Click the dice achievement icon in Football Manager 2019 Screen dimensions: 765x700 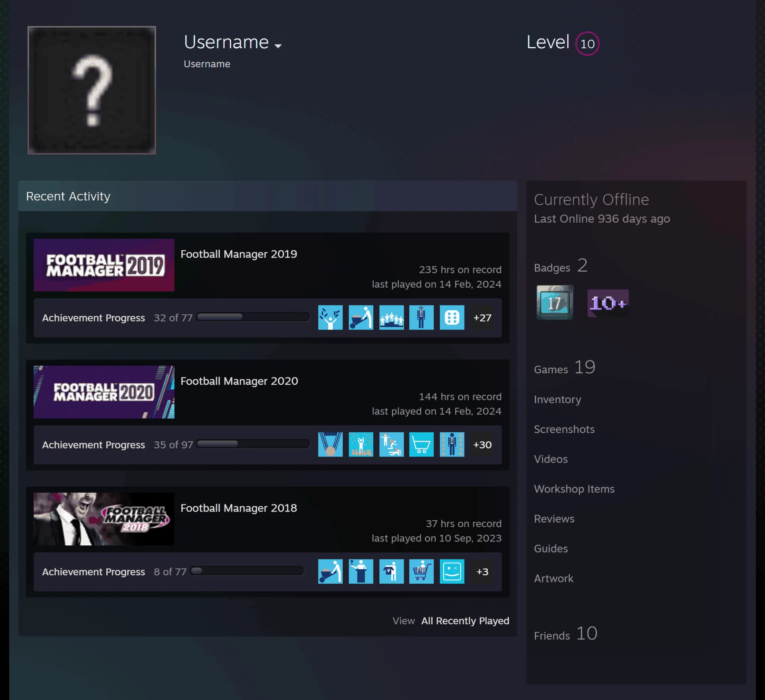[x=452, y=318]
